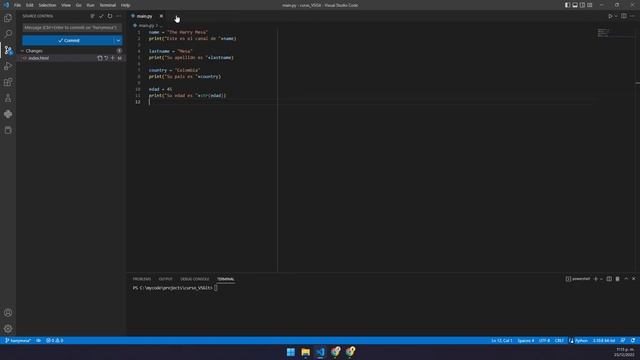Screen dimensions: 640x360
Task: Switch to the Problems panel tab
Action: coord(142,279)
